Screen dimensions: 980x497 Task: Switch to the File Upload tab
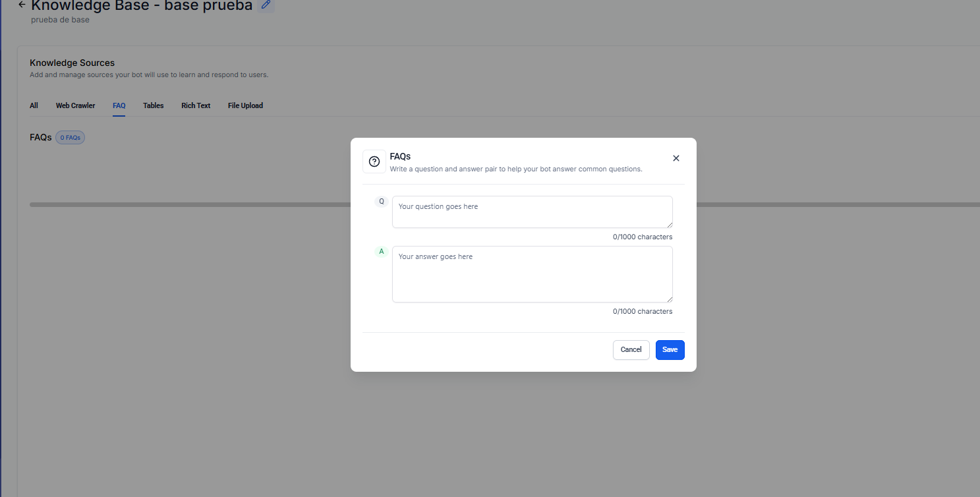[245, 105]
